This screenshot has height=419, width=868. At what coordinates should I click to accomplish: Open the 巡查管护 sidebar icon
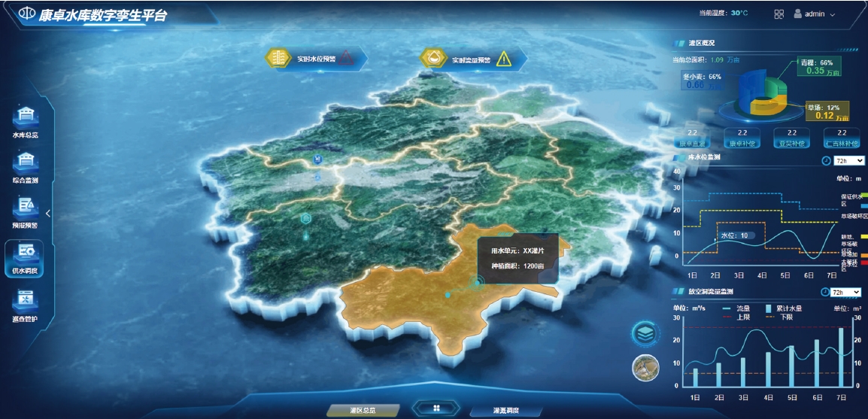(25, 299)
